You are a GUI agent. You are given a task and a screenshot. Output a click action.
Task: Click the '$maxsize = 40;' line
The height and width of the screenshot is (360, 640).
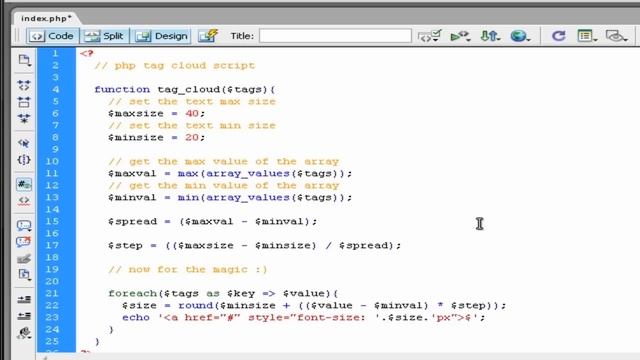pyautogui.click(x=157, y=113)
